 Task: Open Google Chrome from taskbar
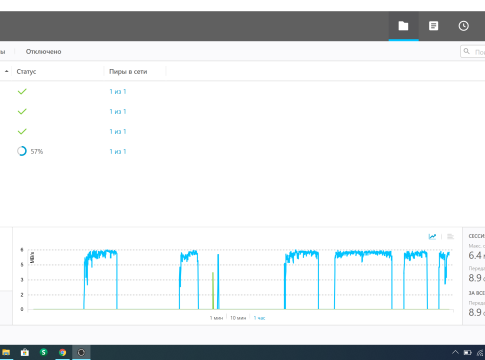pos(62,352)
